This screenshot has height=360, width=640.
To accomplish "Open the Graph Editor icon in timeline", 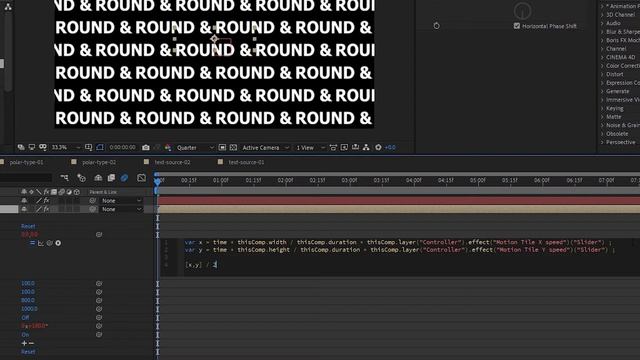I will tap(141, 178).
